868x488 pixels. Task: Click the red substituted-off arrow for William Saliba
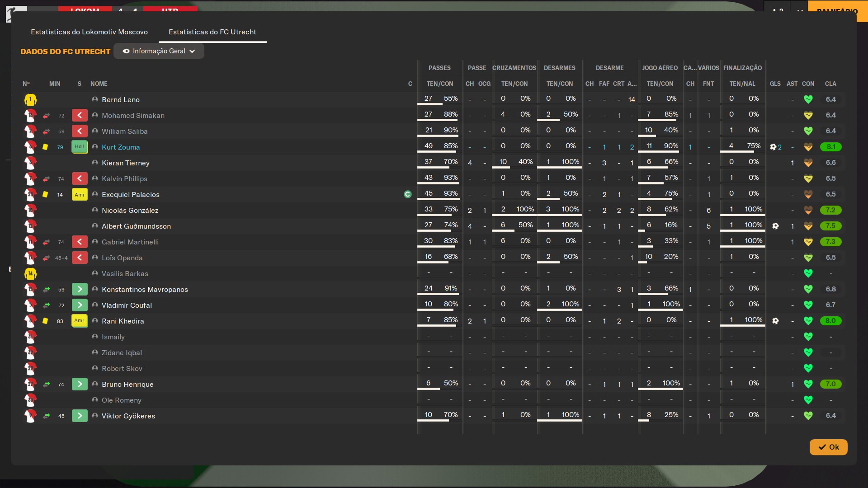[x=80, y=131]
